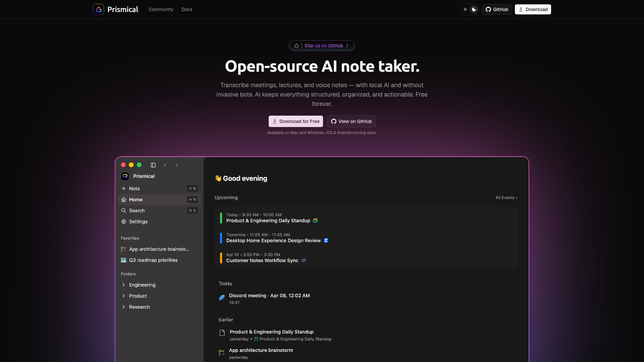Open the App architecture brainsto... favorite
Image resolution: width=644 pixels, height=362 pixels.
[x=159, y=249]
